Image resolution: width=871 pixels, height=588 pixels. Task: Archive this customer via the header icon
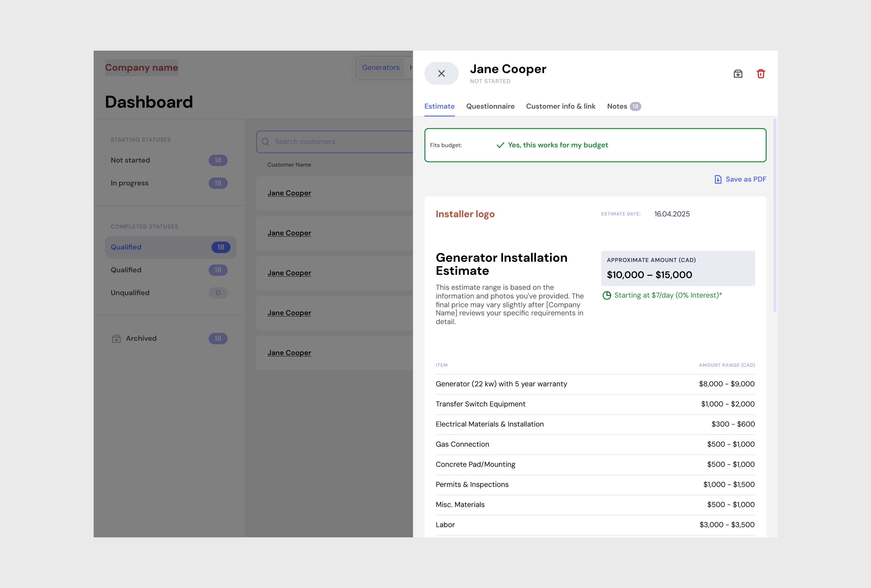pyautogui.click(x=738, y=74)
